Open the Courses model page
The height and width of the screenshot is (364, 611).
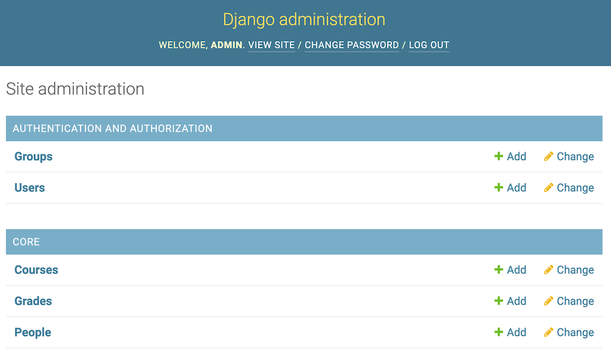tap(36, 270)
